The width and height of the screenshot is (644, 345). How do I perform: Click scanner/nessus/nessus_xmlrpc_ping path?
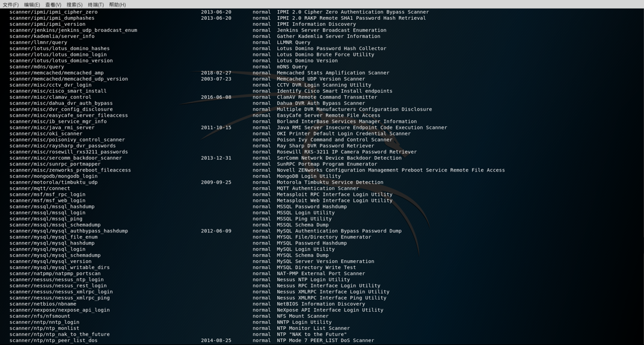[x=60, y=297]
